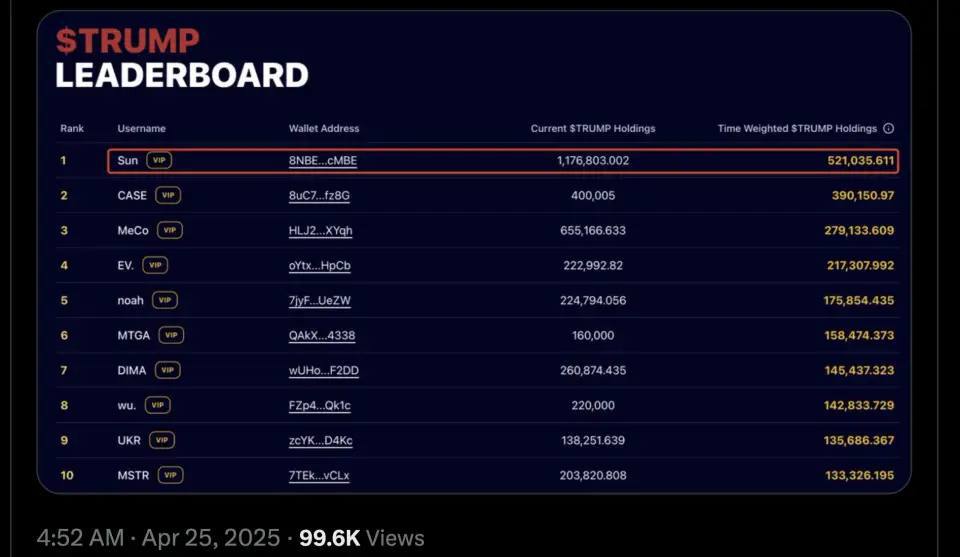Click the info icon beside Time Weighted Holdings

pyautogui.click(x=889, y=129)
